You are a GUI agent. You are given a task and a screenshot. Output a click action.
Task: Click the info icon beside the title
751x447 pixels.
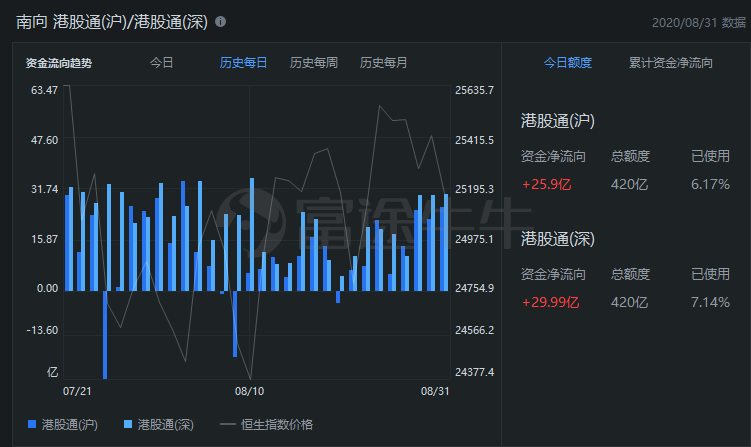(220, 22)
